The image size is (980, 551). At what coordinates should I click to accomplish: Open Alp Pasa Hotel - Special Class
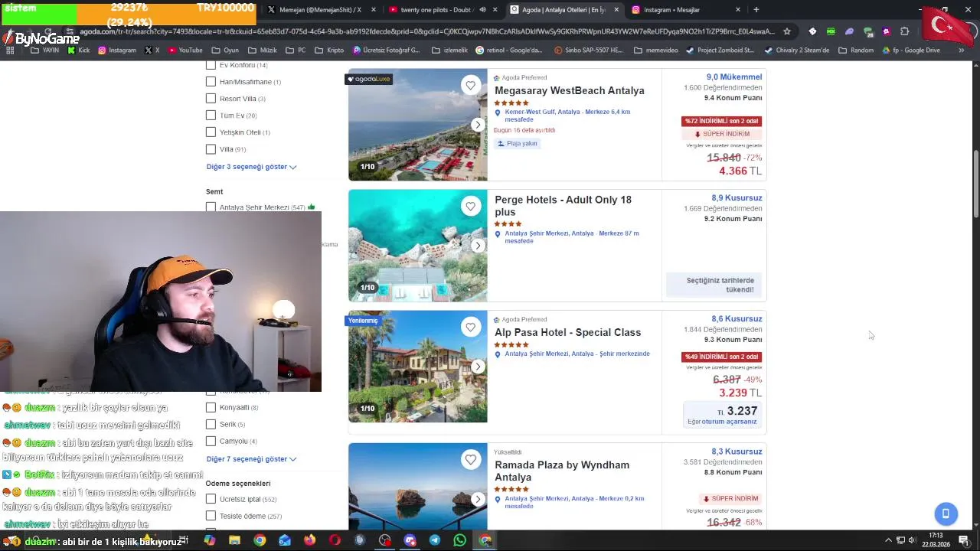(568, 333)
